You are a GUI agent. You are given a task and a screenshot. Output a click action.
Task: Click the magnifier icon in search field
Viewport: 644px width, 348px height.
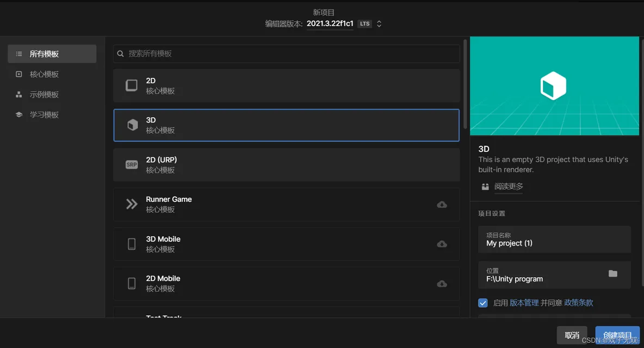[120, 53]
